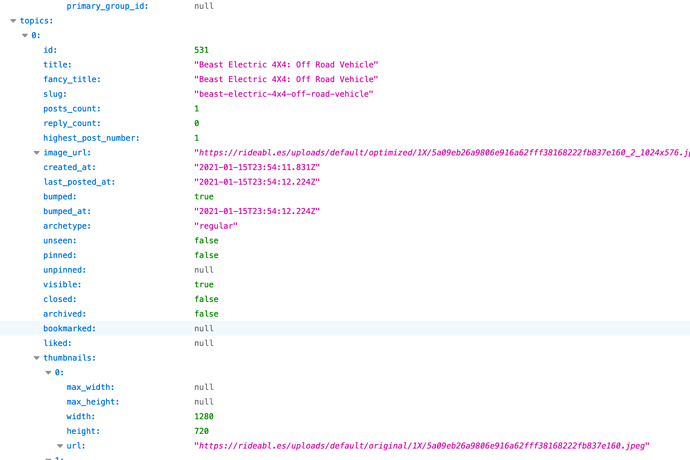Toggle the url value expander arrow

pos(60,446)
